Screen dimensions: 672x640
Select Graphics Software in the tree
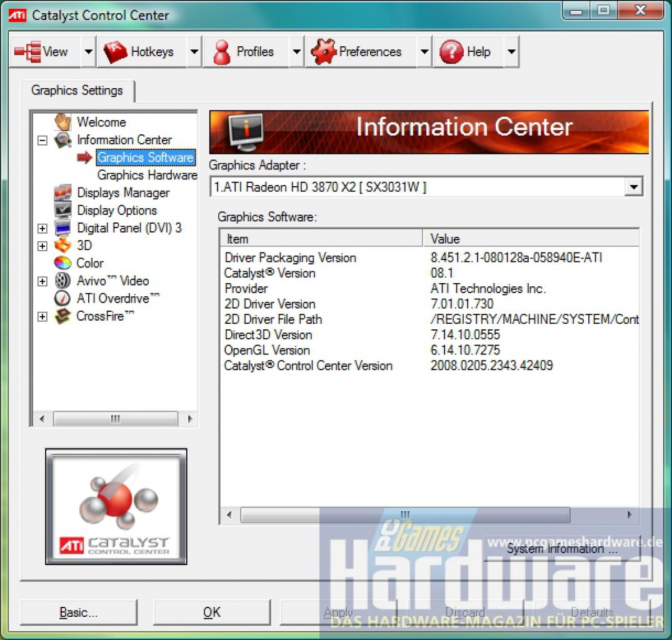(x=145, y=157)
